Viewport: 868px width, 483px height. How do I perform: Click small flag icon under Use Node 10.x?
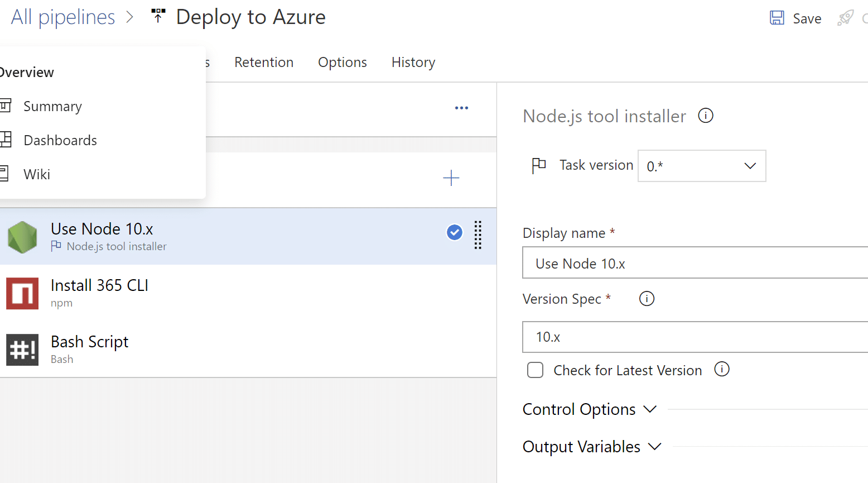tap(56, 246)
